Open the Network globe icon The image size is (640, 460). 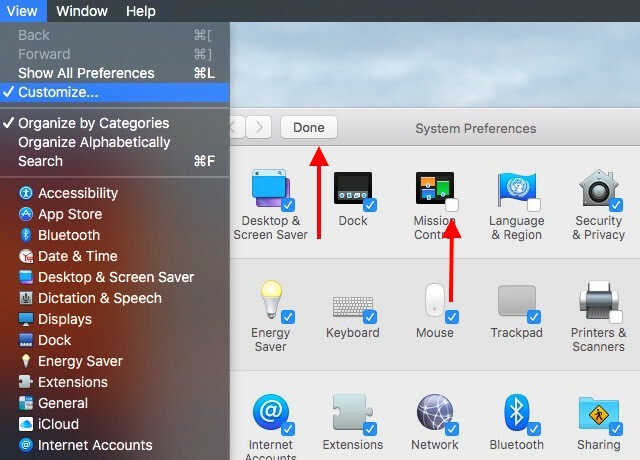click(x=435, y=412)
